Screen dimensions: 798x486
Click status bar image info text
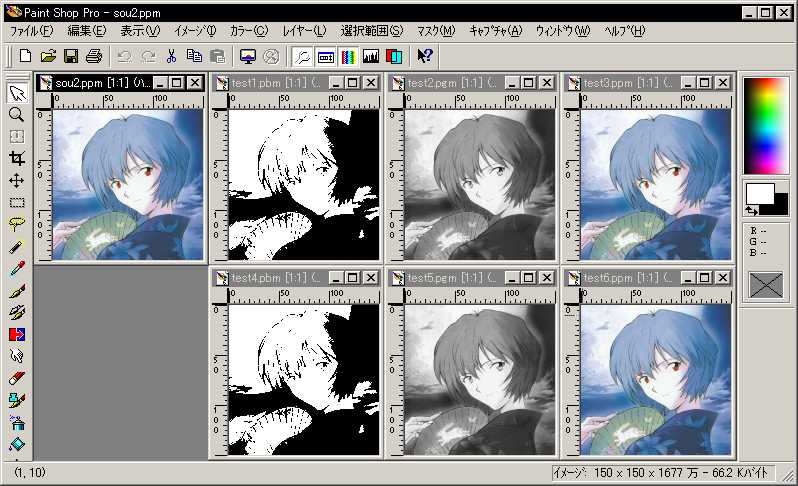point(661,473)
